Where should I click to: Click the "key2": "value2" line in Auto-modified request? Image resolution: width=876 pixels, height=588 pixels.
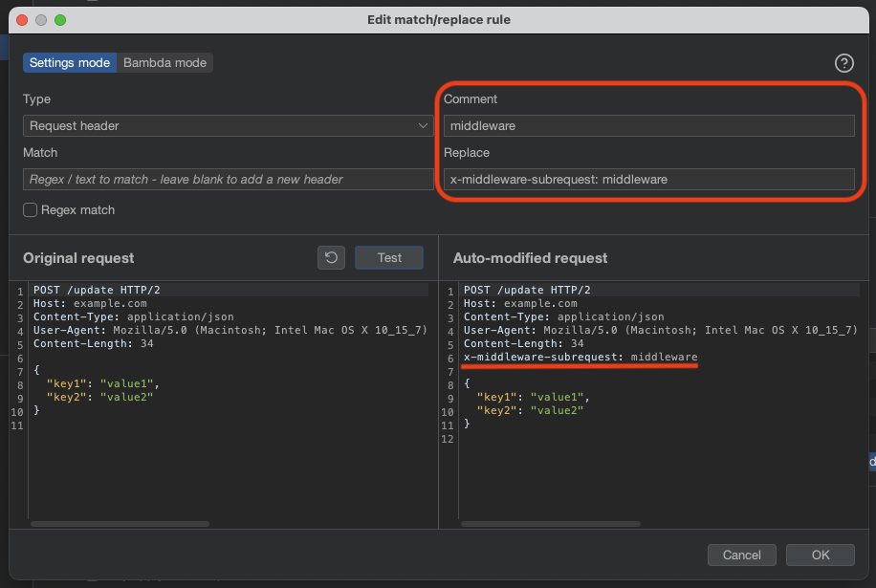pos(530,410)
